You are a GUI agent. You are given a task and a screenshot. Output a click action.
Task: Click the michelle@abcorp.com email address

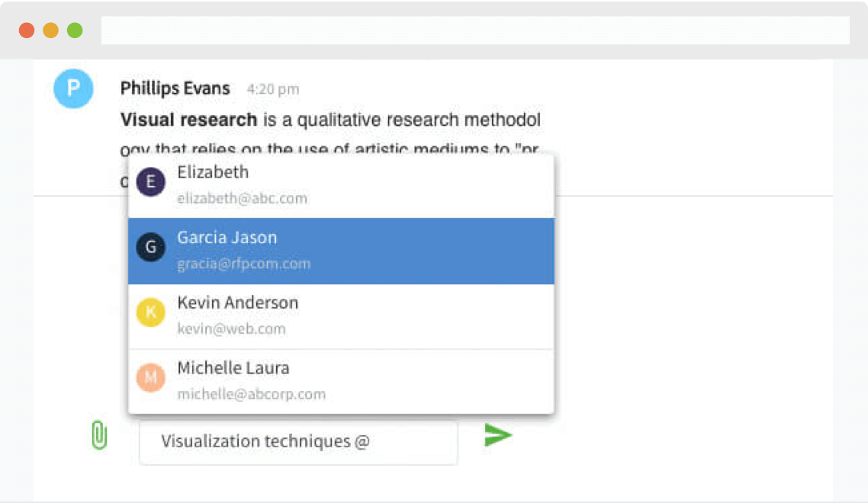251,395
